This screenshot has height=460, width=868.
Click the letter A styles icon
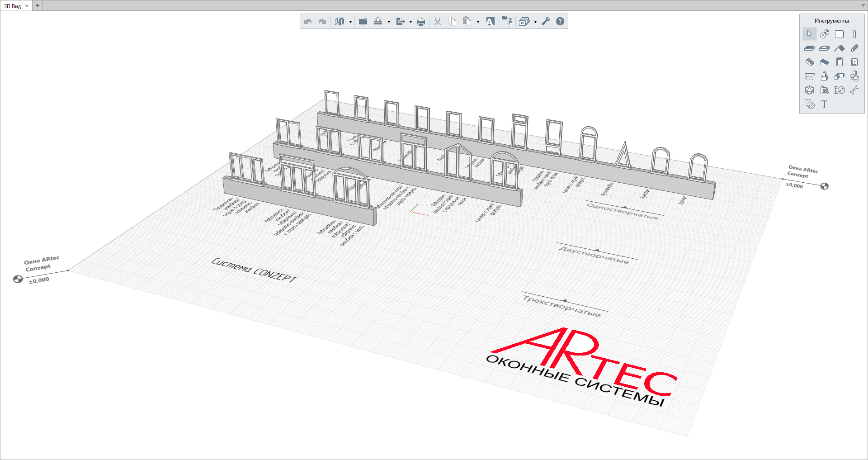[x=491, y=21]
